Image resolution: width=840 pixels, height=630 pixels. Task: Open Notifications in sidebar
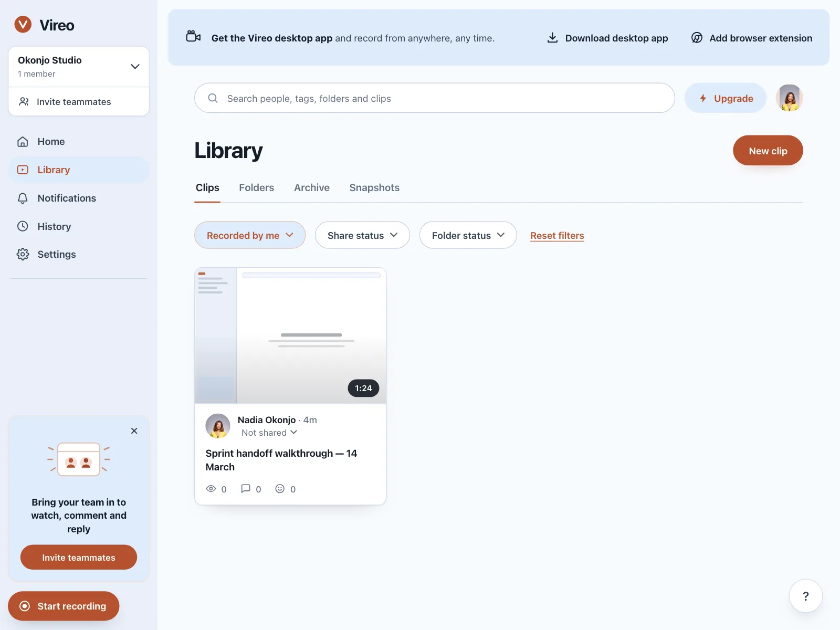click(x=79, y=198)
